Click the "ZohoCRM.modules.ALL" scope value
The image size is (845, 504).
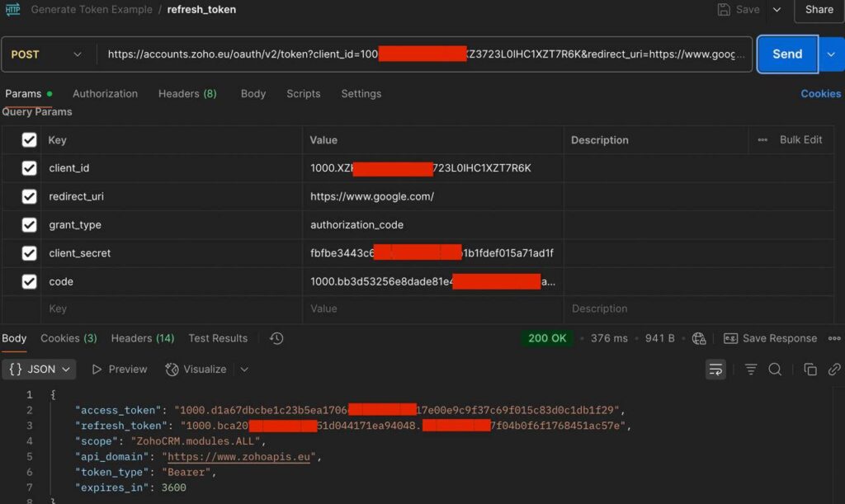click(196, 441)
